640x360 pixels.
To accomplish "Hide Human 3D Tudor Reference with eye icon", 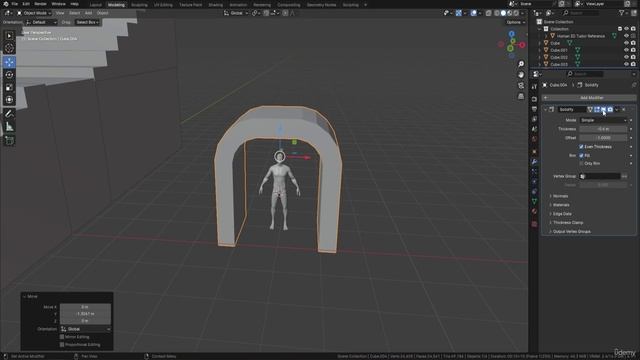I will (x=627, y=36).
